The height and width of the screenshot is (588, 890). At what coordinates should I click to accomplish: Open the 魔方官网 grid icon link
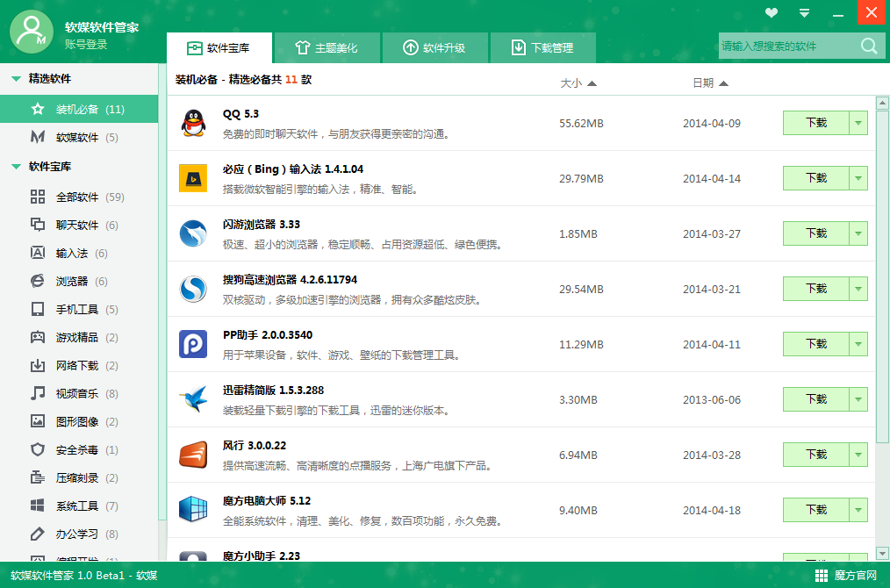(822, 576)
